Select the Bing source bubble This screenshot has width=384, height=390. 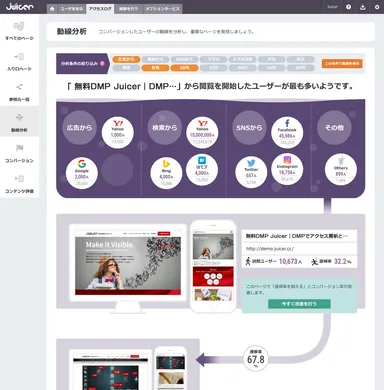166,173
